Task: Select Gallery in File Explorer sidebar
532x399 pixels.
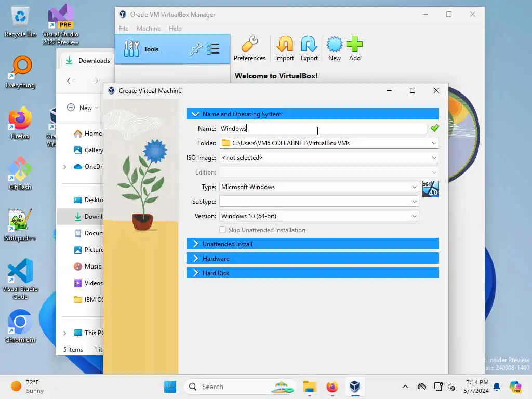Action: tap(88, 150)
